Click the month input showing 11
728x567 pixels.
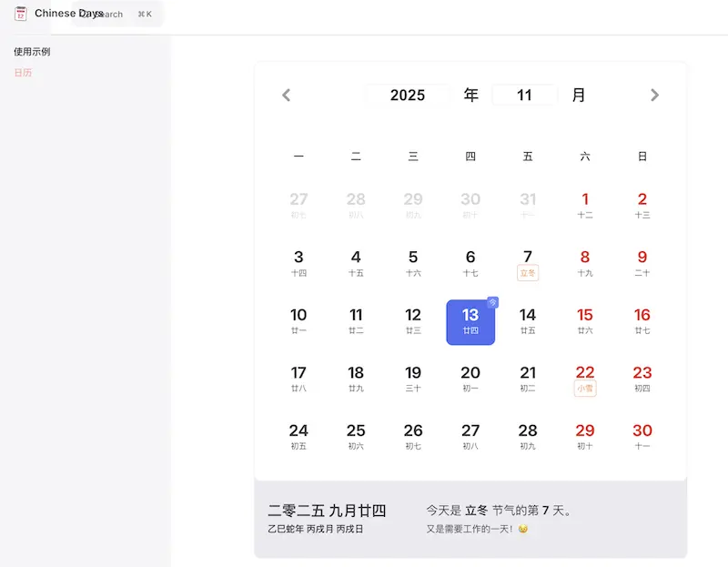[525, 95]
